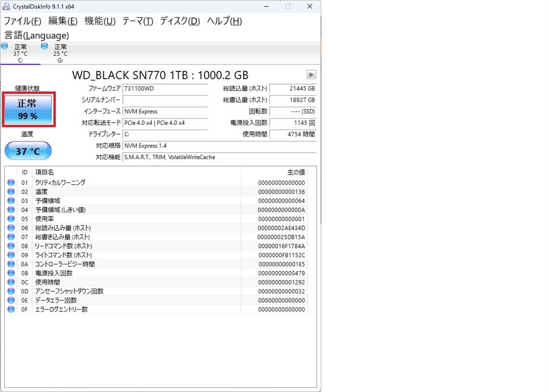Click the status orb for クリティカルワーニング
549x392 pixels.
tap(11, 183)
